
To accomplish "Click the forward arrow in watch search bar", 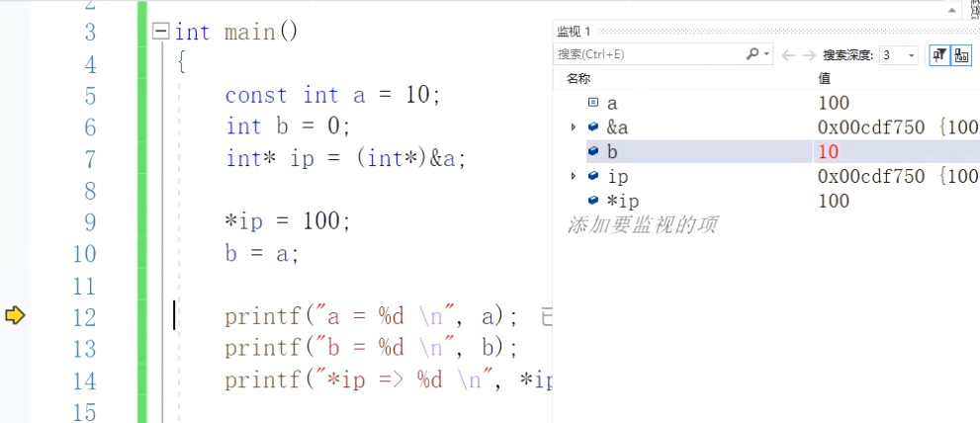I will 809,55.
